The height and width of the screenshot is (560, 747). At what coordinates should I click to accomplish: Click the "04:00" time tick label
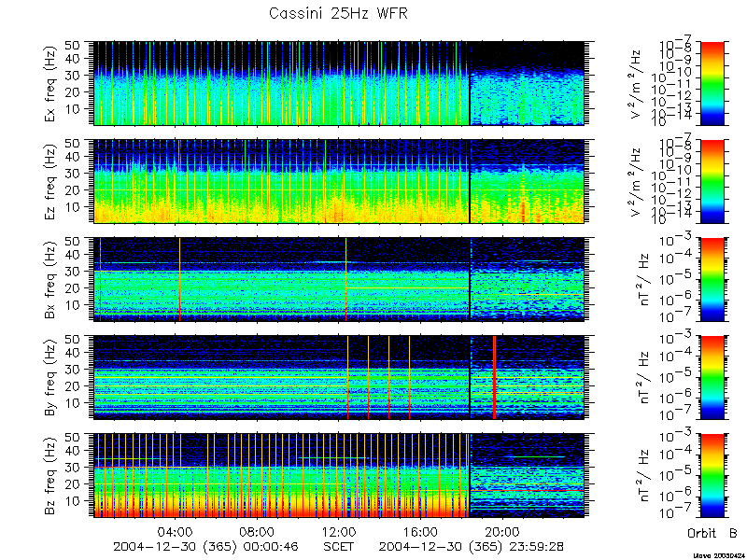tap(176, 531)
